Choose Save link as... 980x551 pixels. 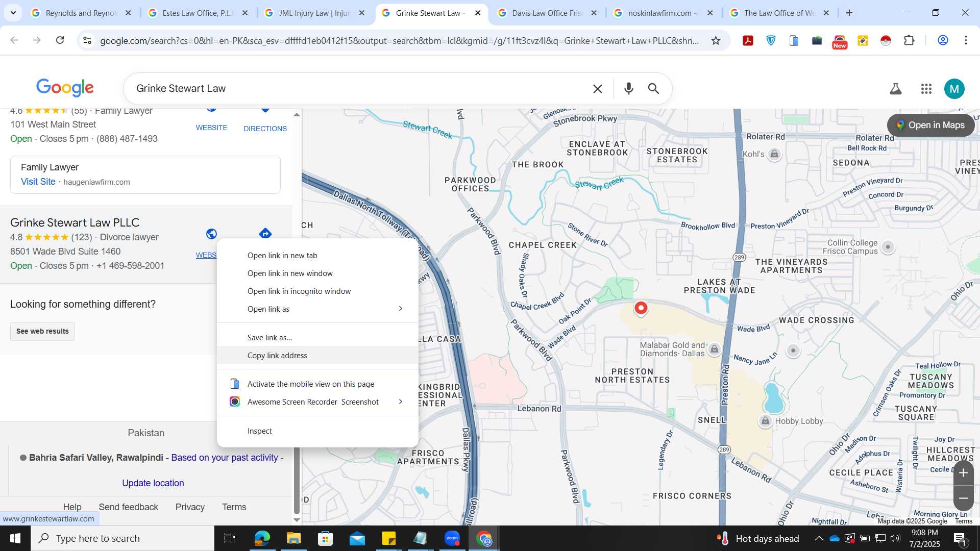(317, 338)
